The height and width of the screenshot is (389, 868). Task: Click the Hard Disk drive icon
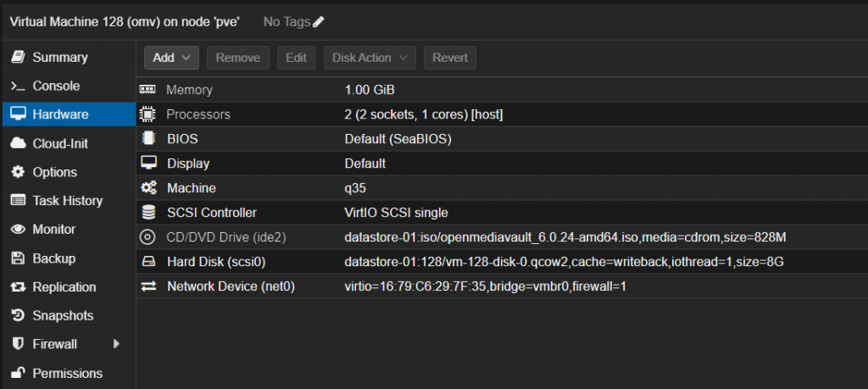pos(148,262)
